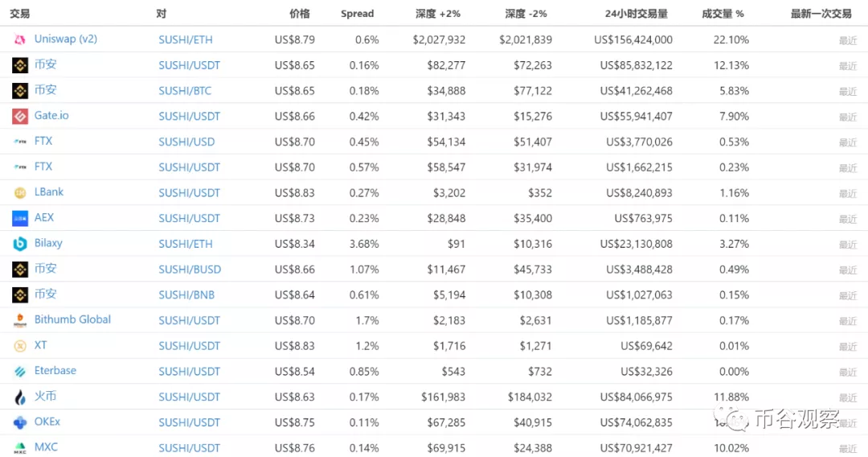Screen dimensions: 868x457
Task: Click the Bithumb Global logo icon
Action: click(x=20, y=320)
